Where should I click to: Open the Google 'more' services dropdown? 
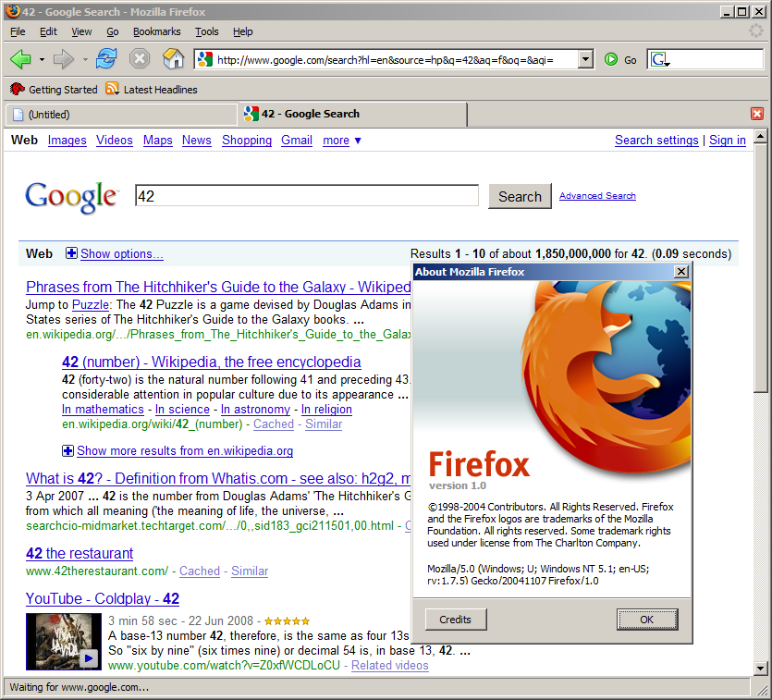[x=342, y=141]
